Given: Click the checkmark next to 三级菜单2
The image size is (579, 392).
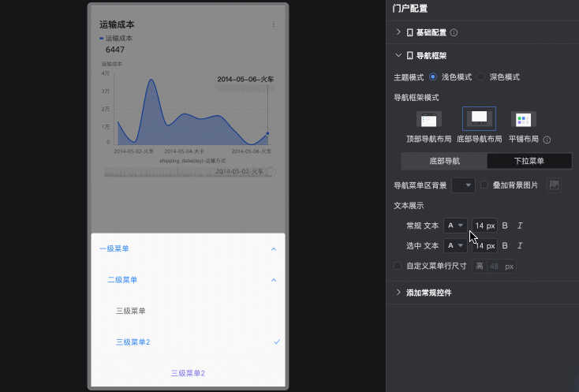Looking at the screenshot, I should point(277,342).
